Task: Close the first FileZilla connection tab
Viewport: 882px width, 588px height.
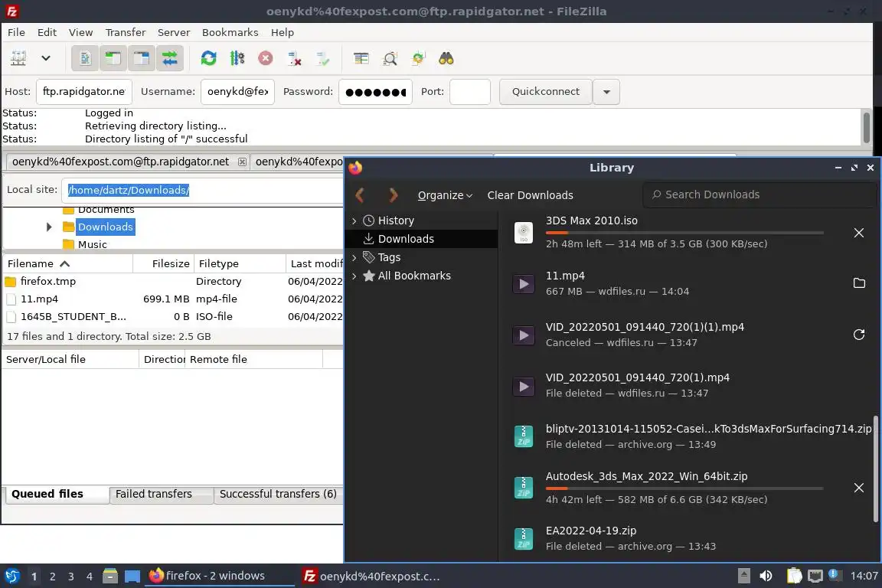Action: pyautogui.click(x=242, y=162)
